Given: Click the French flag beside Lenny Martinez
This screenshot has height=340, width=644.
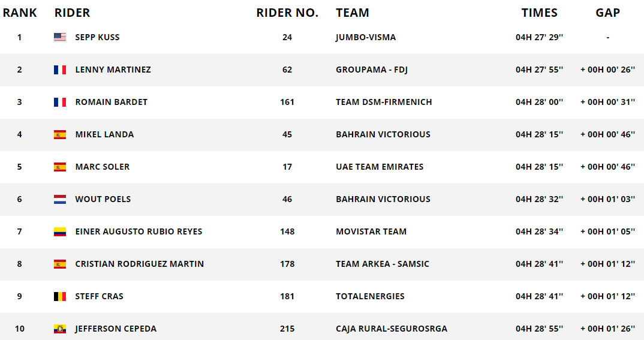Looking at the screenshot, I should pos(60,70).
